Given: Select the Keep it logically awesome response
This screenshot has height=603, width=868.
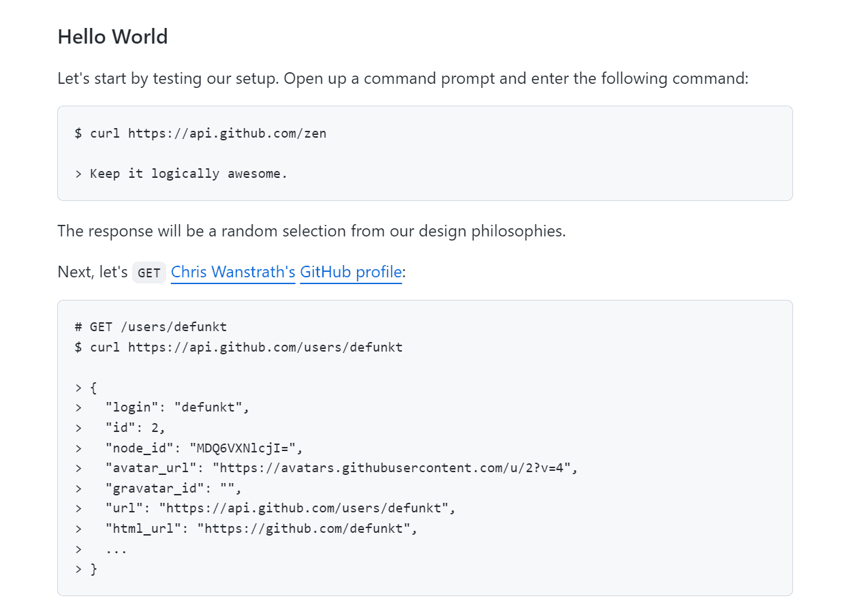Looking at the screenshot, I should 188,173.
